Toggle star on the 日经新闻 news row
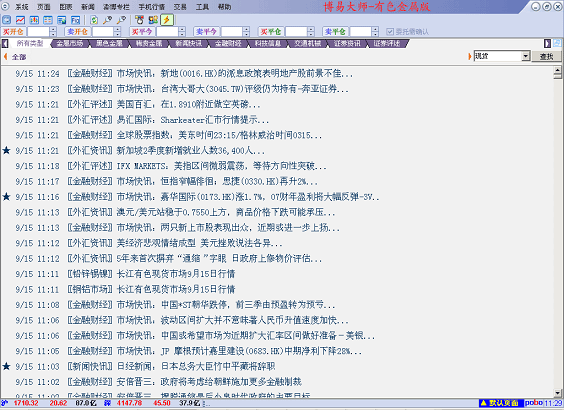This screenshot has height=410, width=564. [6, 366]
